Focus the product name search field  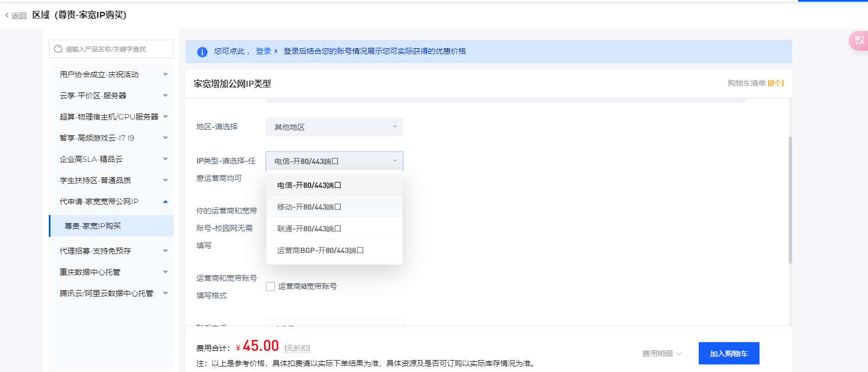click(117, 49)
